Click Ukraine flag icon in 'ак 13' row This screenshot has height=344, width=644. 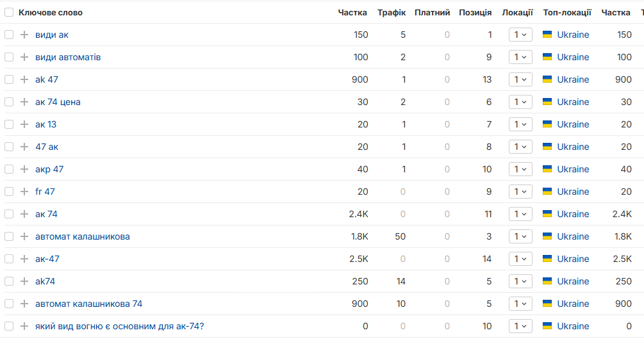pos(547,124)
